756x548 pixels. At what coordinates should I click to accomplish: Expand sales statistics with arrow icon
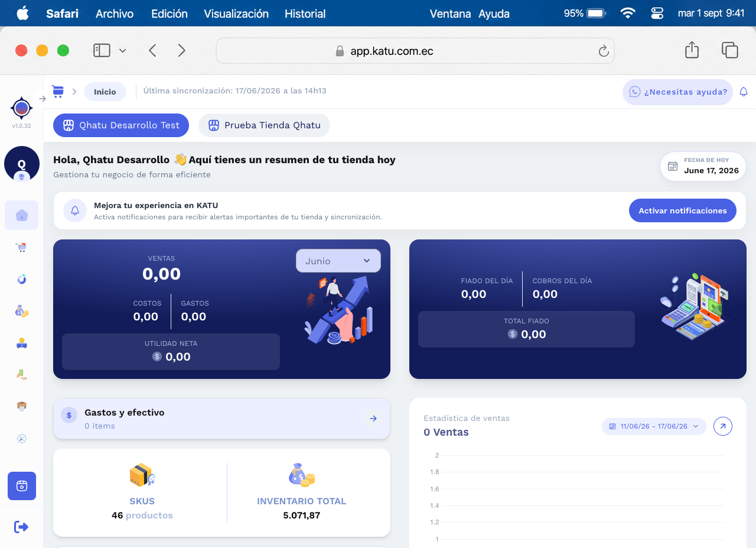tap(723, 426)
